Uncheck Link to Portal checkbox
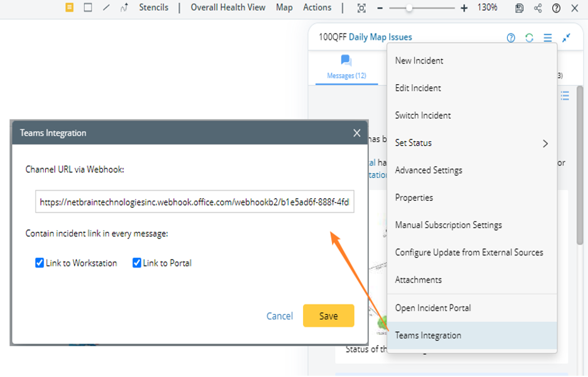Image resolution: width=588 pixels, height=377 pixels. [x=137, y=263]
